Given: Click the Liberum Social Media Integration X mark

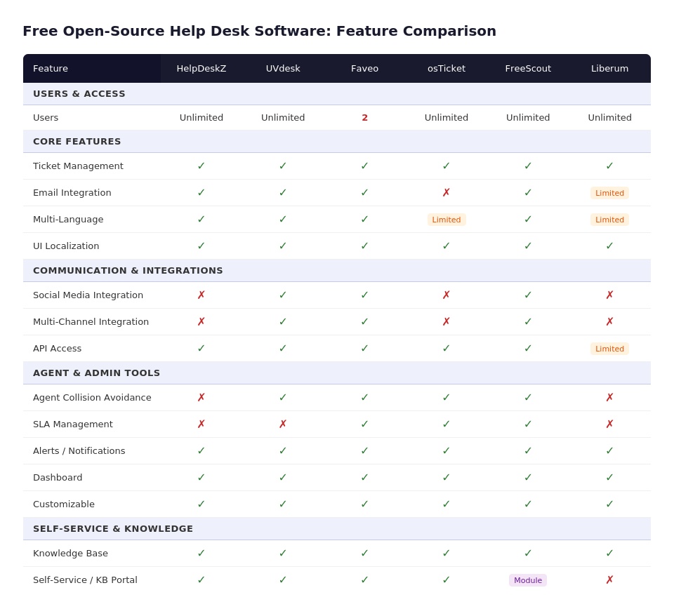Looking at the screenshot, I should pyautogui.click(x=609, y=295).
